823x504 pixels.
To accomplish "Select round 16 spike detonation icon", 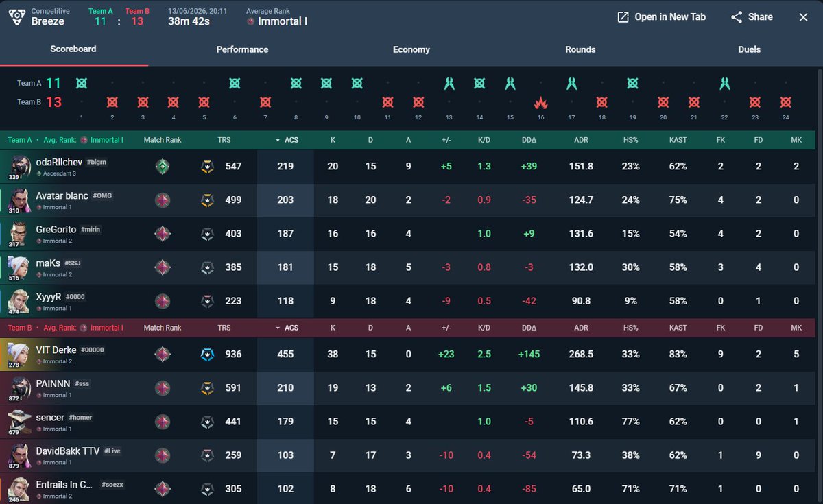I will [541, 103].
